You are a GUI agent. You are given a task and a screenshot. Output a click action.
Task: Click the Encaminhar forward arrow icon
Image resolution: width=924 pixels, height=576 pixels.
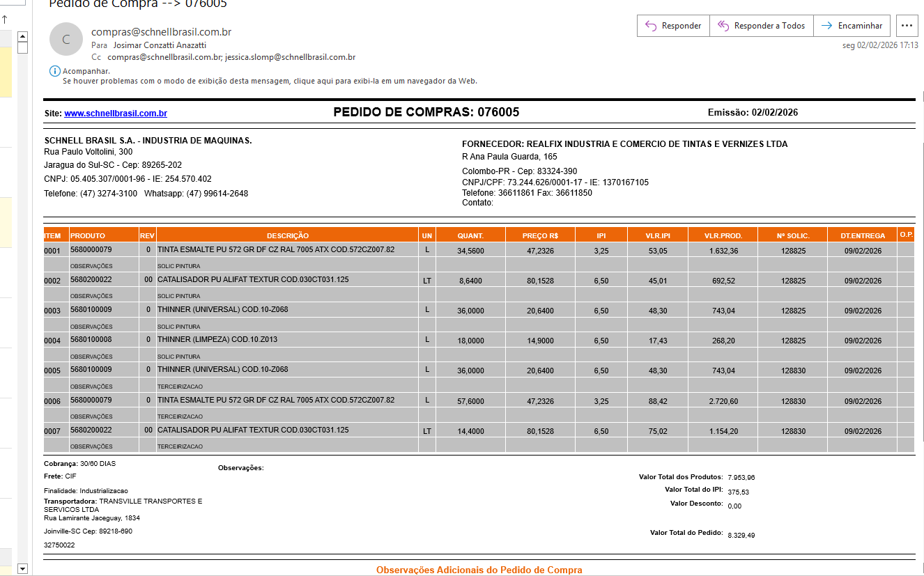click(x=826, y=26)
